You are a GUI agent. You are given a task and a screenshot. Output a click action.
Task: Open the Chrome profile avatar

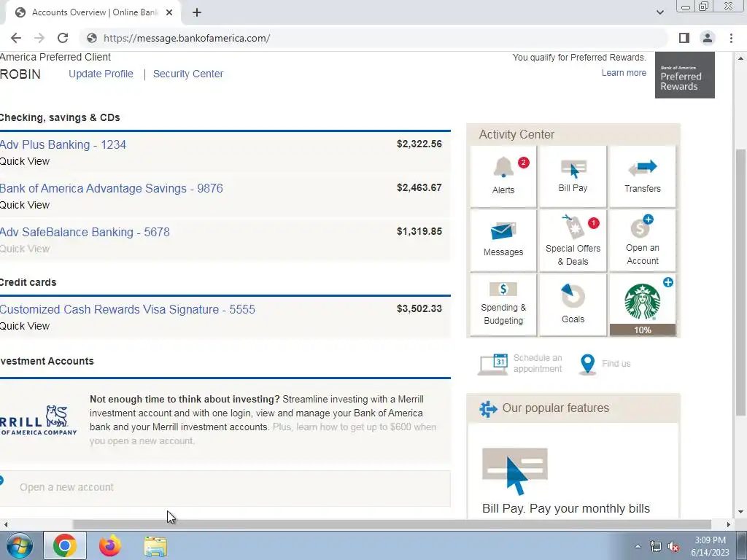[x=708, y=38]
